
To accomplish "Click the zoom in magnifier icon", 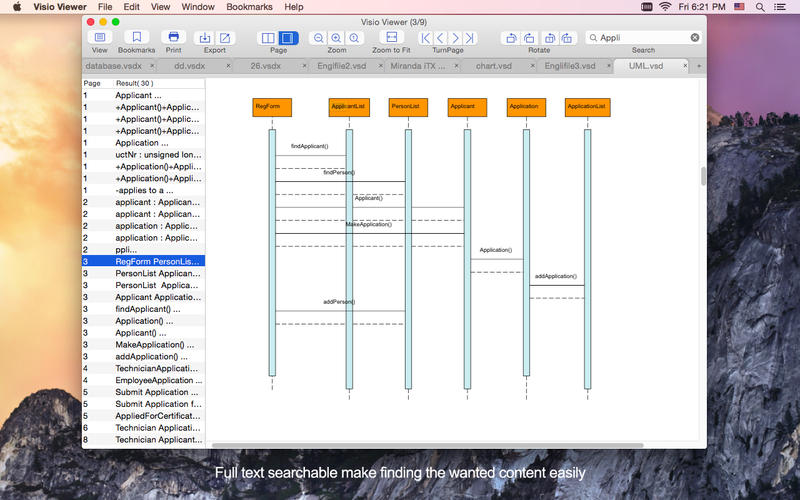I will (336, 38).
